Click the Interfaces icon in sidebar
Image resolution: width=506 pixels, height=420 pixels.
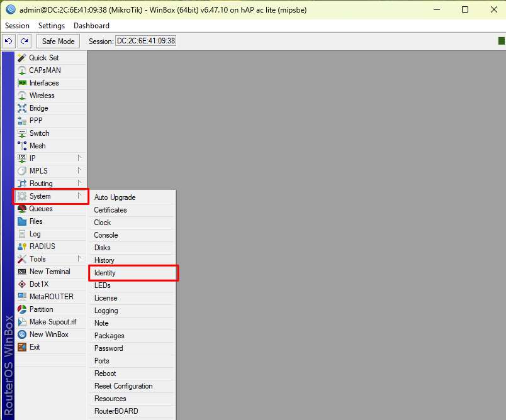click(x=22, y=83)
